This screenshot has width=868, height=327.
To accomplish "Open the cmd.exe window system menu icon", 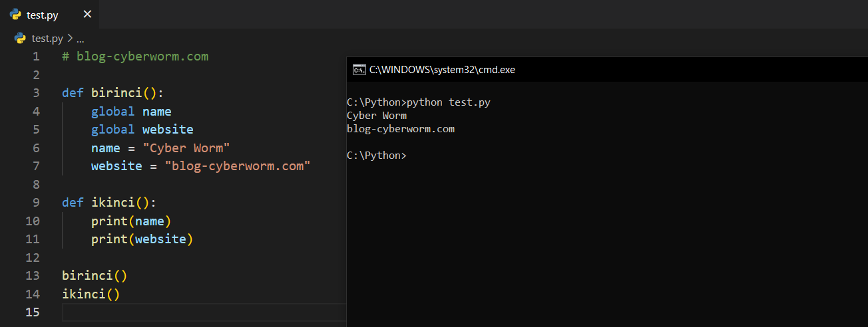I will coord(359,69).
